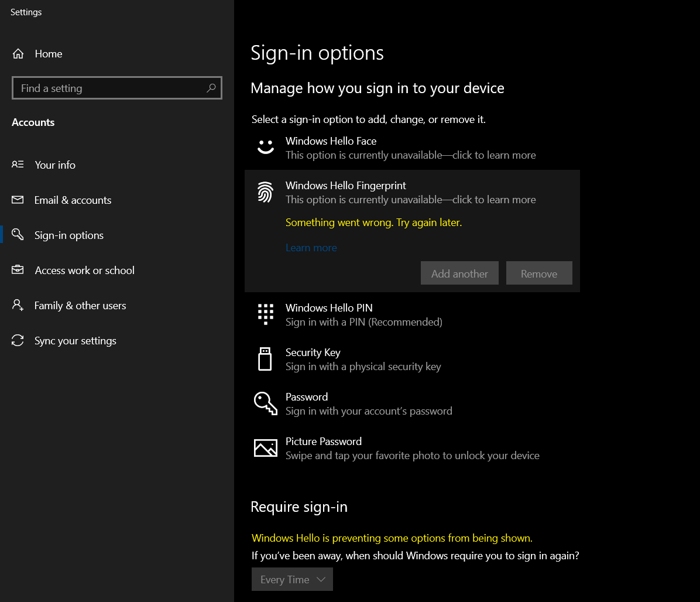This screenshot has width=700, height=602.
Task: Expand the Security Key option
Action: (412, 360)
